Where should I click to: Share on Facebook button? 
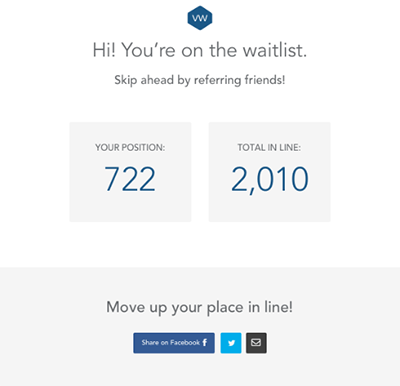pos(174,343)
